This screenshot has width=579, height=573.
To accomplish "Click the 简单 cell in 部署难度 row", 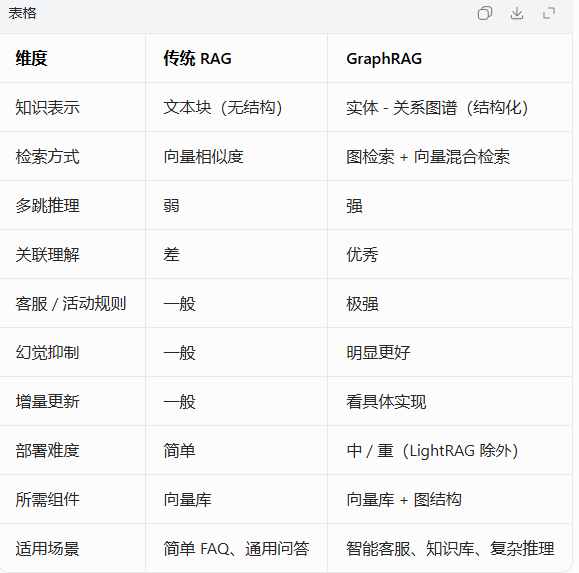I will pos(179,450).
